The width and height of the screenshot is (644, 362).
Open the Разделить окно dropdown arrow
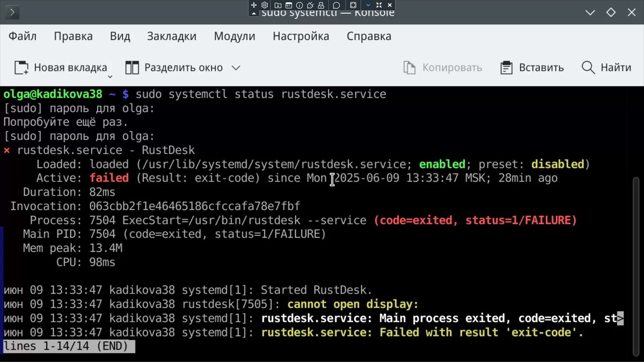(x=236, y=68)
